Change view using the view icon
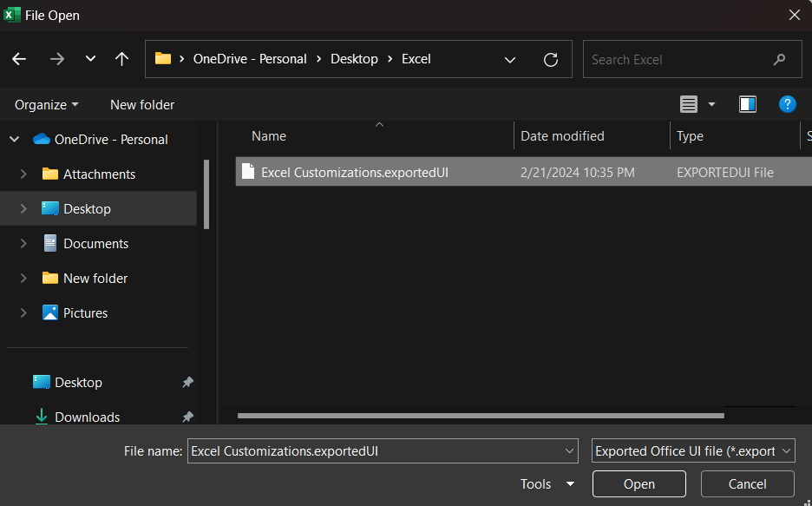812x506 pixels. tap(689, 105)
